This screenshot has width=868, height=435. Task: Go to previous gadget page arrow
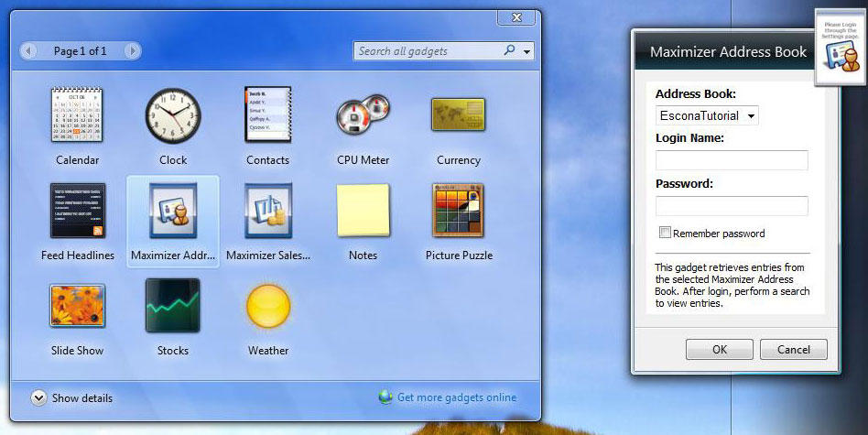28,51
